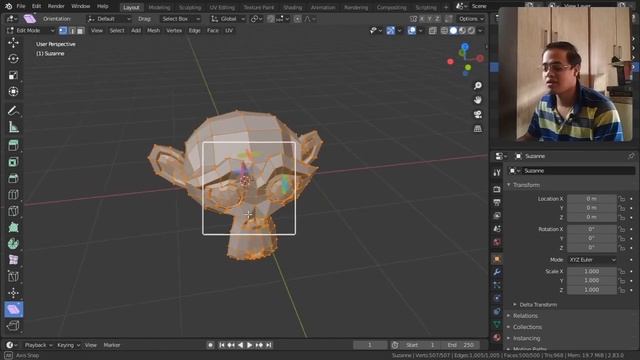640x360 pixels.
Task: Select the Loop Cut tool
Action: [x=13, y=195]
